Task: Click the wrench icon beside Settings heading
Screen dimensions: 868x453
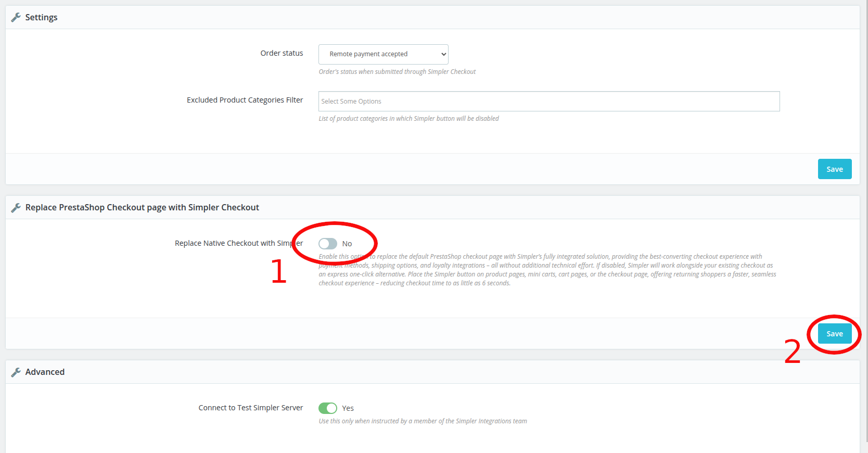Action: [16, 18]
